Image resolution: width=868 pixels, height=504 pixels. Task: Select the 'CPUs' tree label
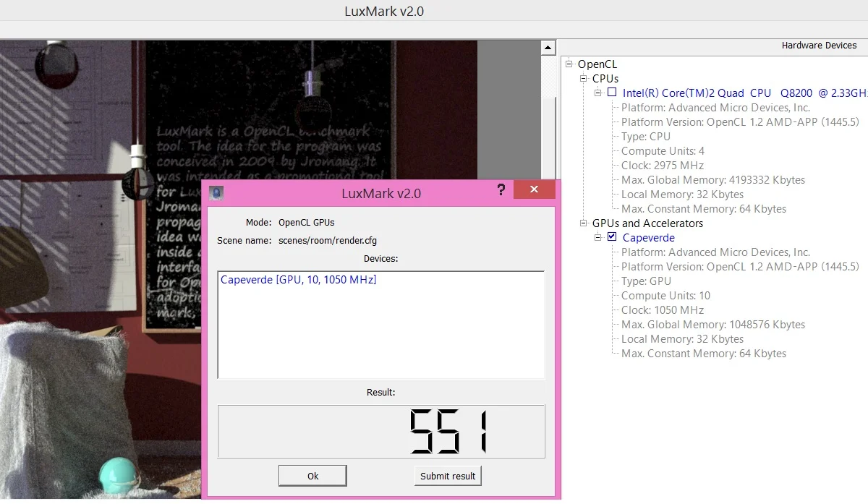tap(605, 79)
